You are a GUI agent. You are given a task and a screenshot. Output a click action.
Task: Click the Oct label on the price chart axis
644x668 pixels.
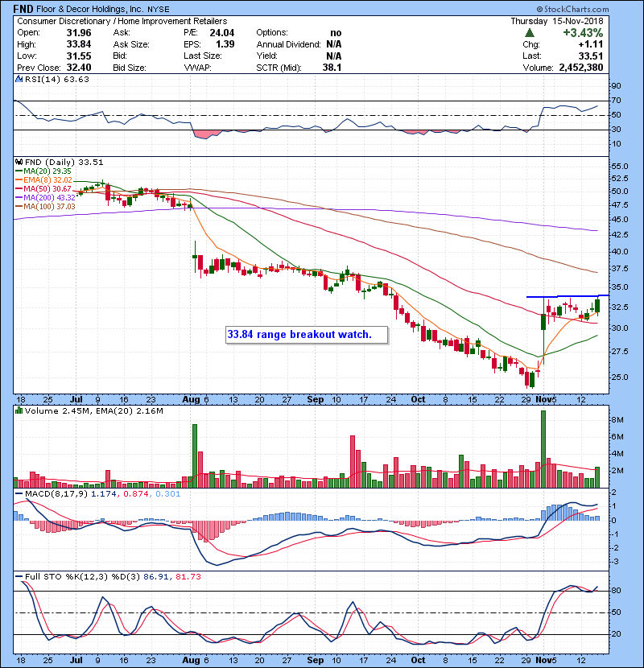(418, 400)
